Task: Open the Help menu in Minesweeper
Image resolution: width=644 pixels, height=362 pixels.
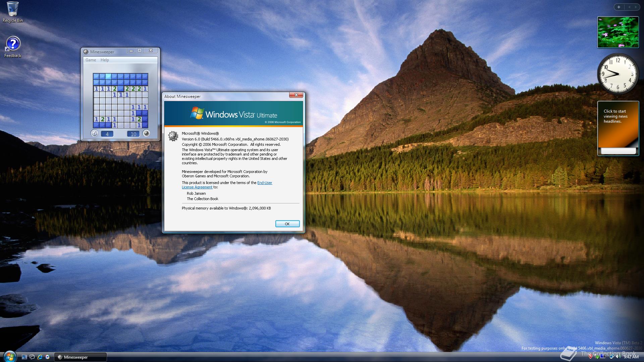Action: (x=105, y=60)
